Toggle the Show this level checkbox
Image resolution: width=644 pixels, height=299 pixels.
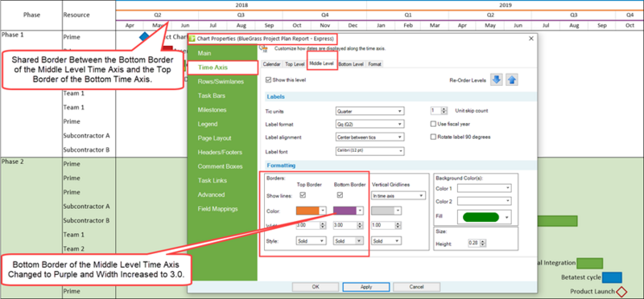click(269, 80)
